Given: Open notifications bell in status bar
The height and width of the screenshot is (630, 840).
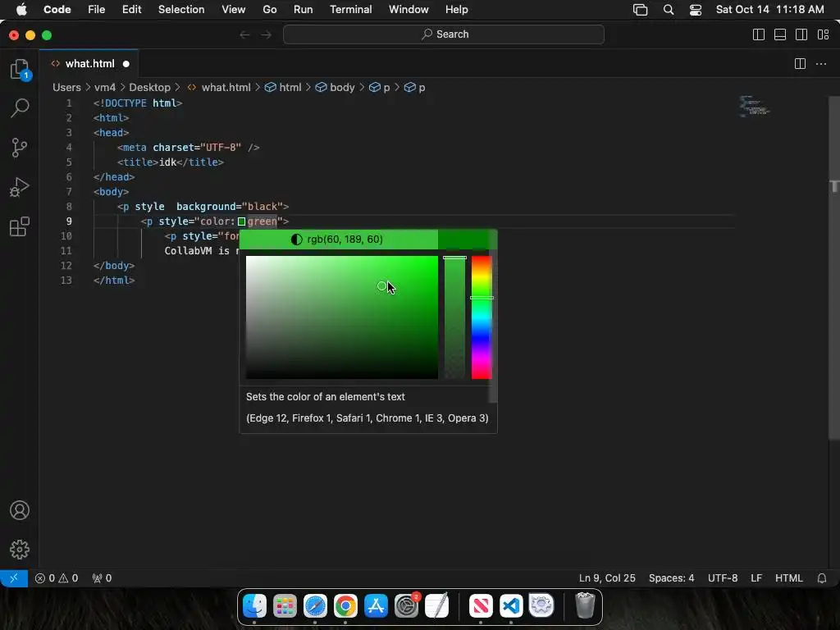Looking at the screenshot, I should click(x=822, y=578).
